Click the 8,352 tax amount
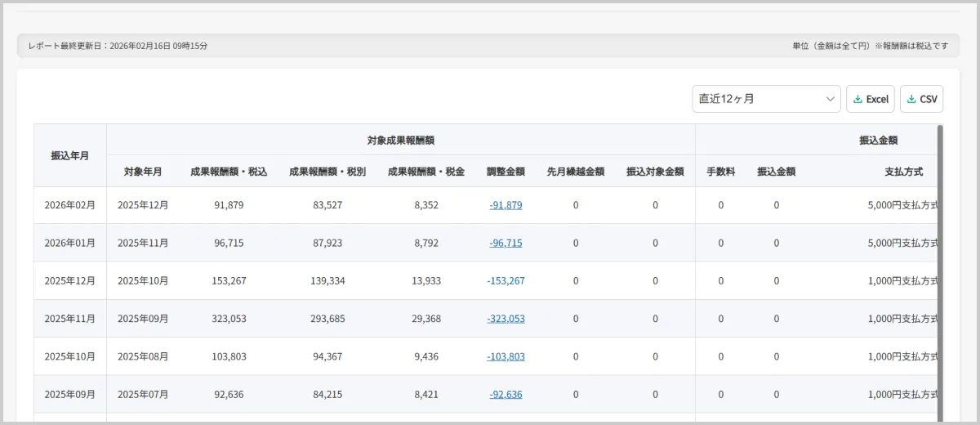980x425 pixels. [426, 205]
